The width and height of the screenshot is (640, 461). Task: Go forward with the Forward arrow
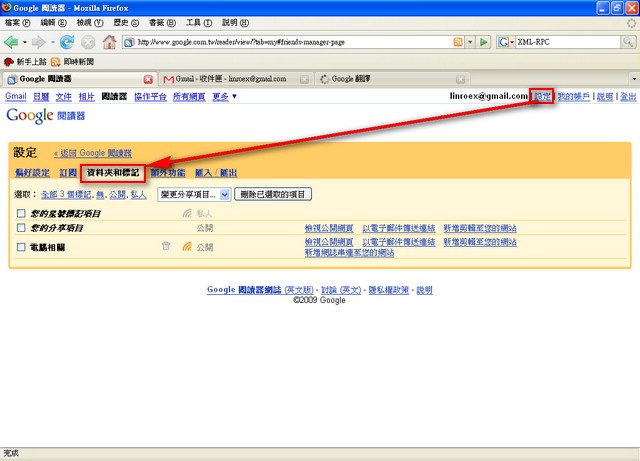(38, 42)
